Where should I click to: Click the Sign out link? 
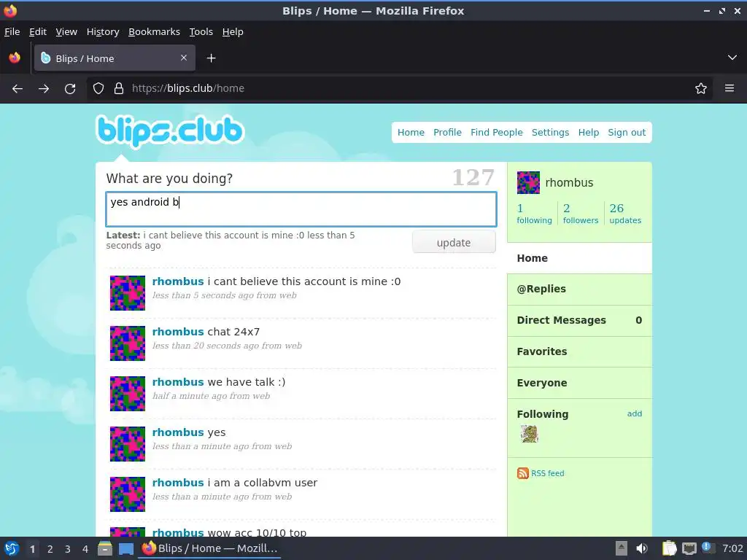tap(627, 133)
